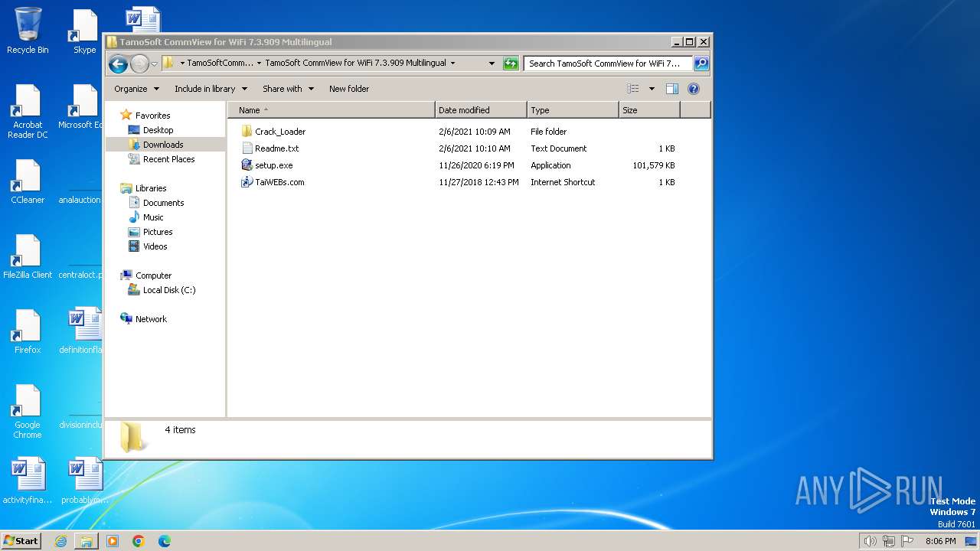980x551 pixels.
Task: Select the Readme.txt file
Action: point(276,148)
